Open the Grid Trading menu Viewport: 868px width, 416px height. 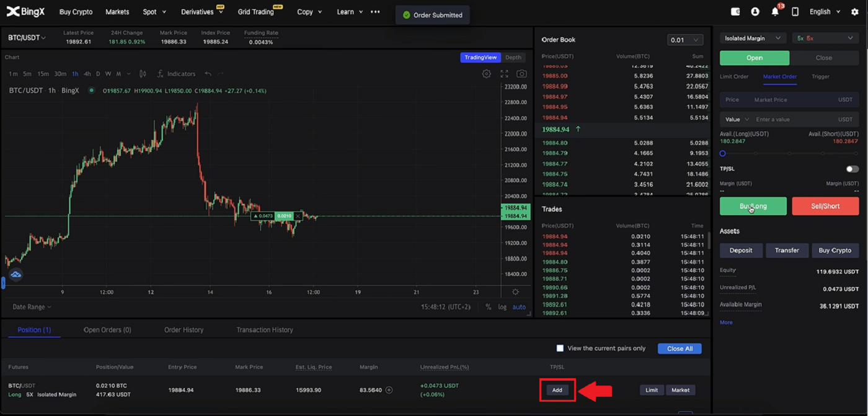255,11
